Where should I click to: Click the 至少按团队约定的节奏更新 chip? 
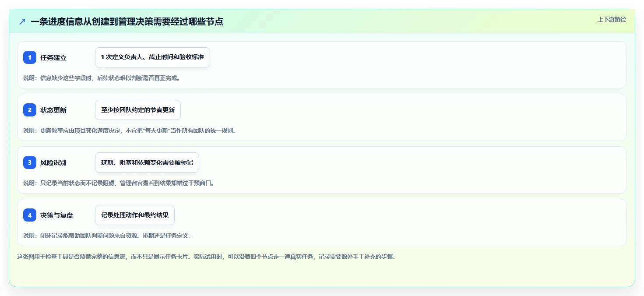pyautogui.click(x=138, y=110)
